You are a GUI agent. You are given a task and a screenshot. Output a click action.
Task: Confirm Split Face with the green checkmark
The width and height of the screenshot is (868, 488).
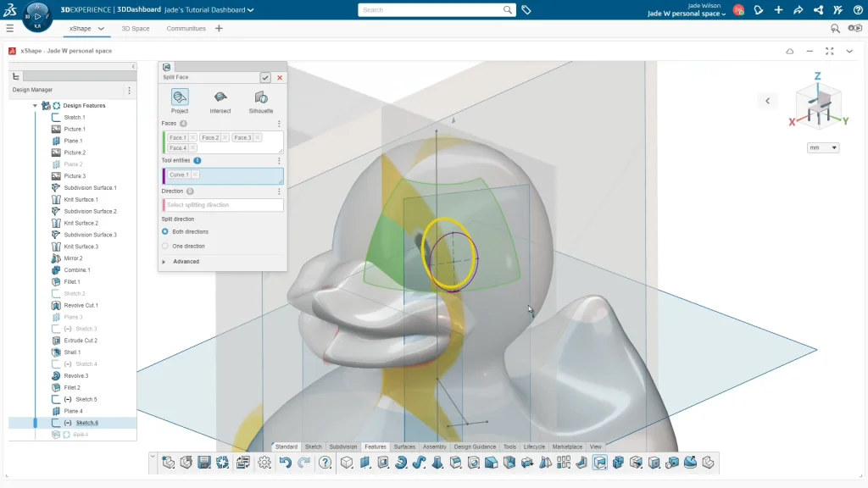pyautogui.click(x=265, y=77)
